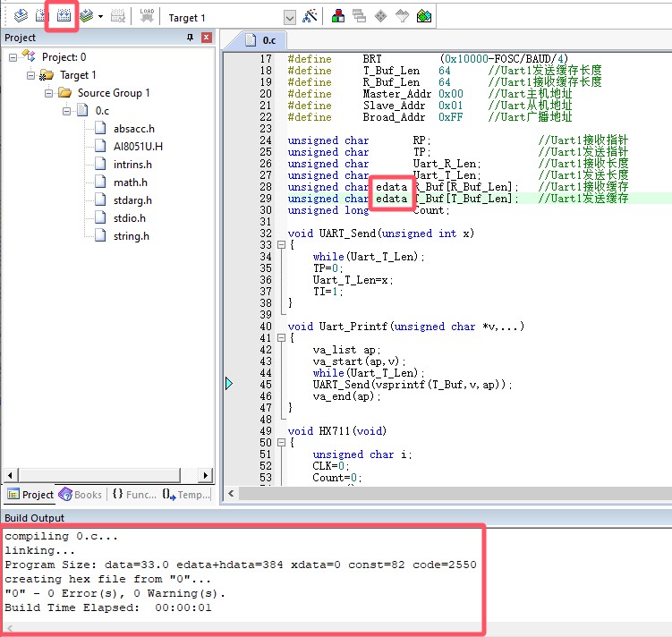
Task: Switch to the Project bottom tab
Action: tap(30, 495)
